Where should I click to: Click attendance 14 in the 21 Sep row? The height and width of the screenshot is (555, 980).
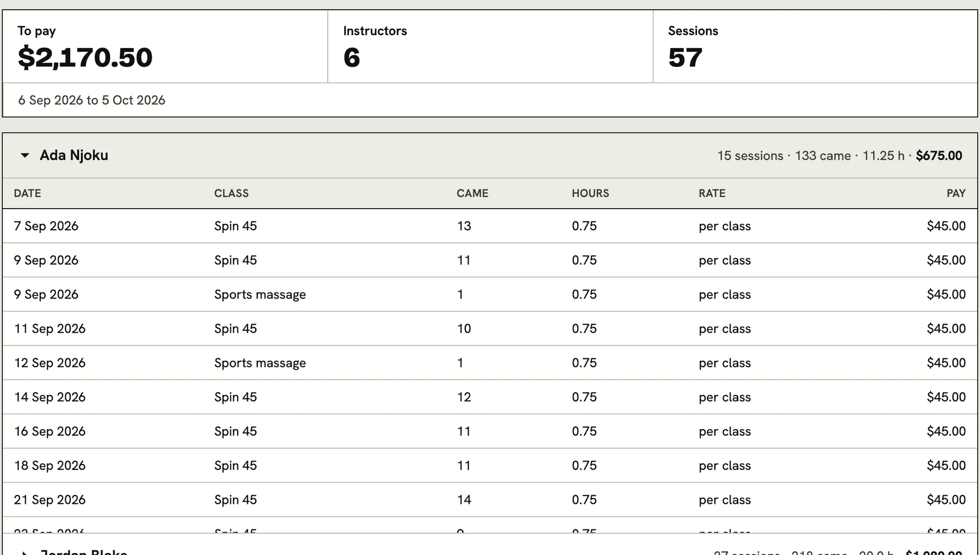(x=464, y=500)
